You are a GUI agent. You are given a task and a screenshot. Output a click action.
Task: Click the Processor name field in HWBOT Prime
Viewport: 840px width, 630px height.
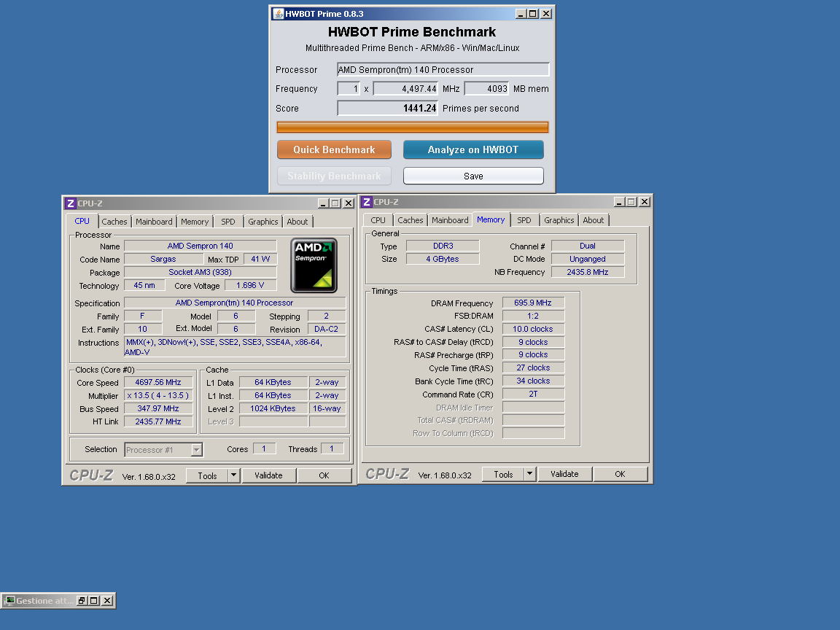443,70
